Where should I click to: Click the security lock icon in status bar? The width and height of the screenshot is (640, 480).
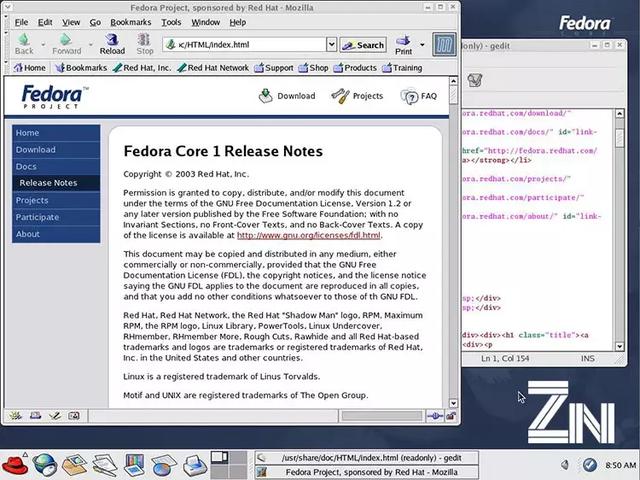[x=451, y=416]
